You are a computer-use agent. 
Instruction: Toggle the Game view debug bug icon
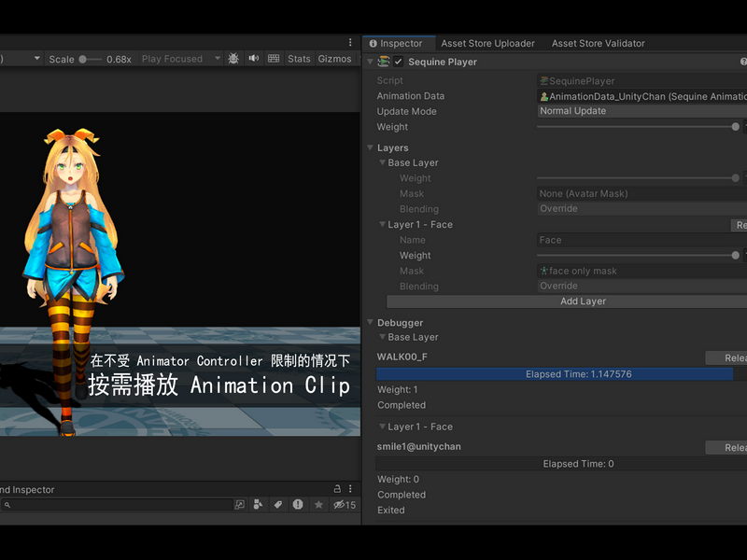pyautogui.click(x=233, y=59)
